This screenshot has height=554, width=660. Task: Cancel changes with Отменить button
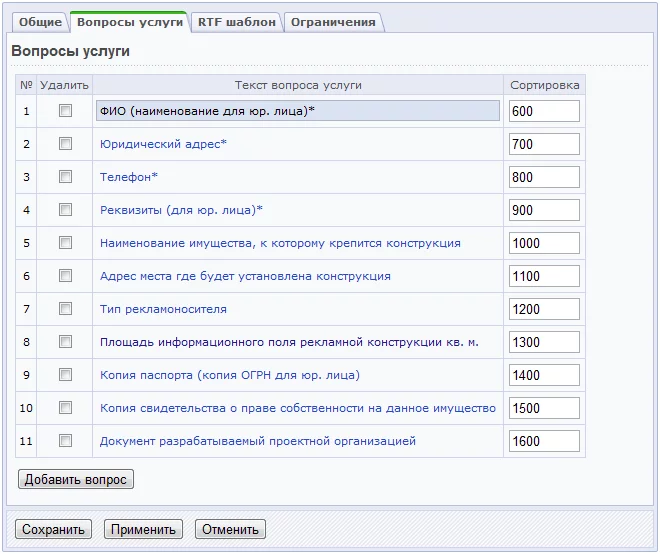tap(230, 529)
